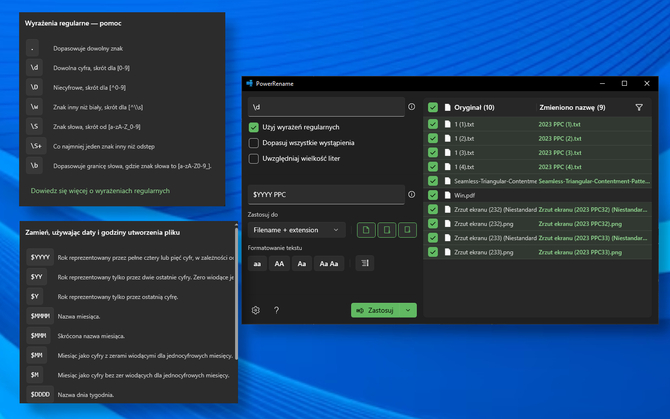Maximize the PowerRename window
The image size is (670, 419).
tap(624, 83)
